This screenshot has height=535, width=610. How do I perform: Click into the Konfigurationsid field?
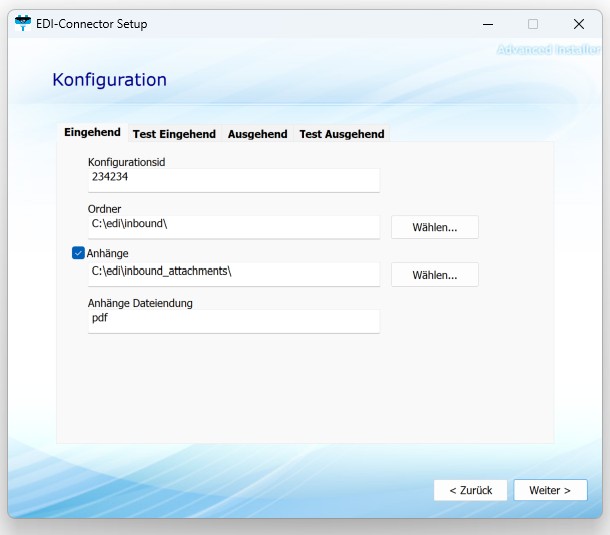tap(233, 178)
